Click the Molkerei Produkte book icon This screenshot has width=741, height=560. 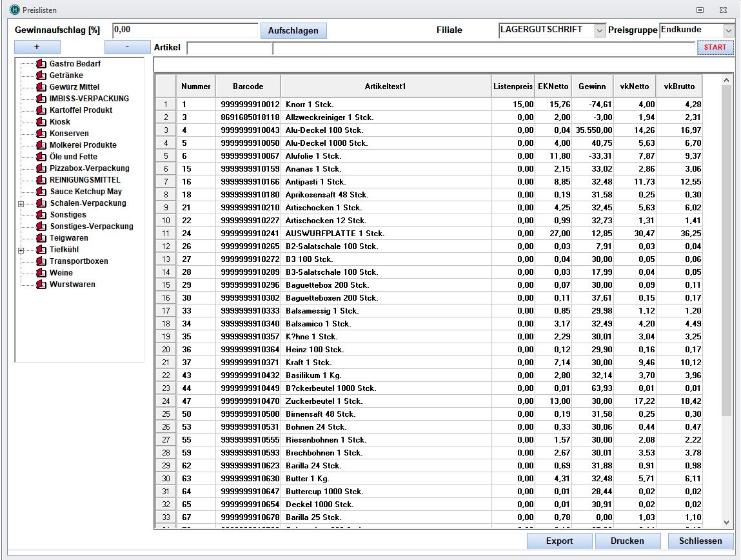43,145
